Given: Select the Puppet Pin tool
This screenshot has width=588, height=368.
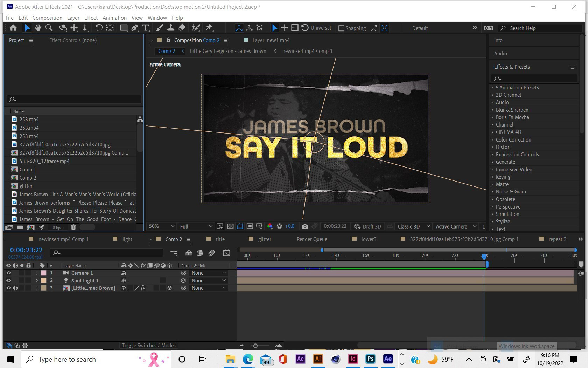Looking at the screenshot, I should [209, 28].
